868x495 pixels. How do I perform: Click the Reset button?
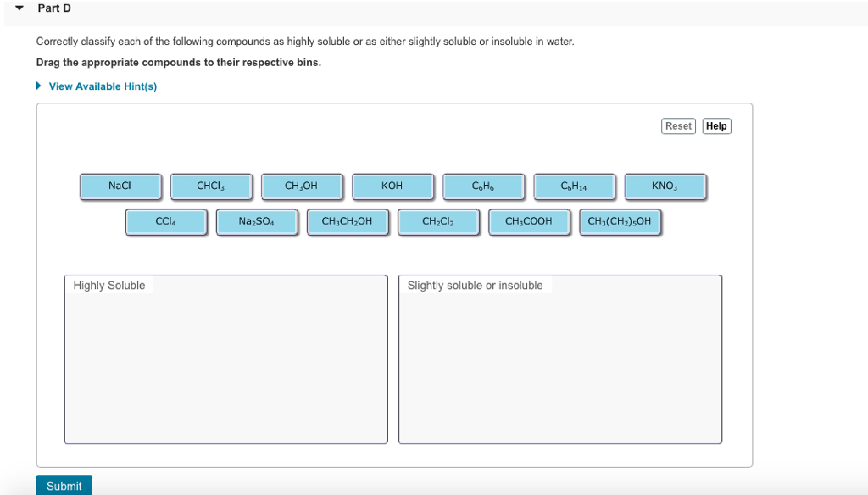tap(678, 125)
